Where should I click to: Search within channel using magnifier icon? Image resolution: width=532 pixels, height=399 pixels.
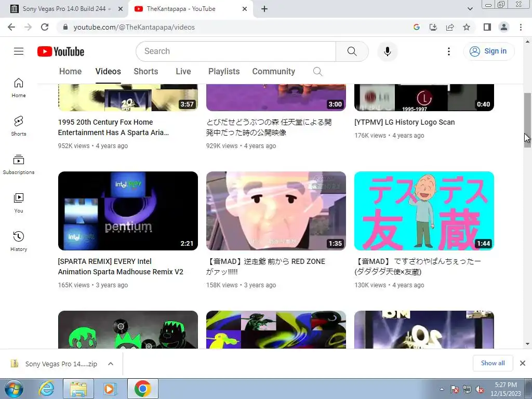[x=317, y=72]
